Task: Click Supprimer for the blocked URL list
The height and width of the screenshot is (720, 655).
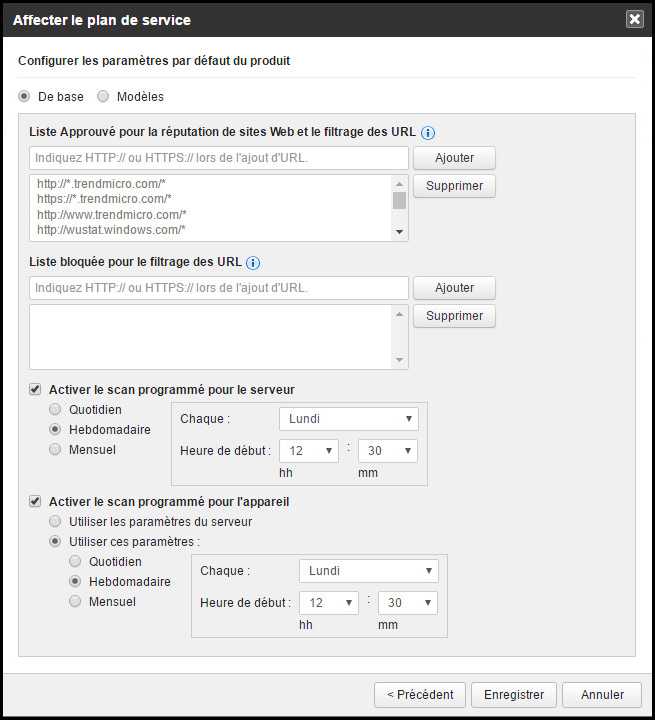Action: point(454,316)
